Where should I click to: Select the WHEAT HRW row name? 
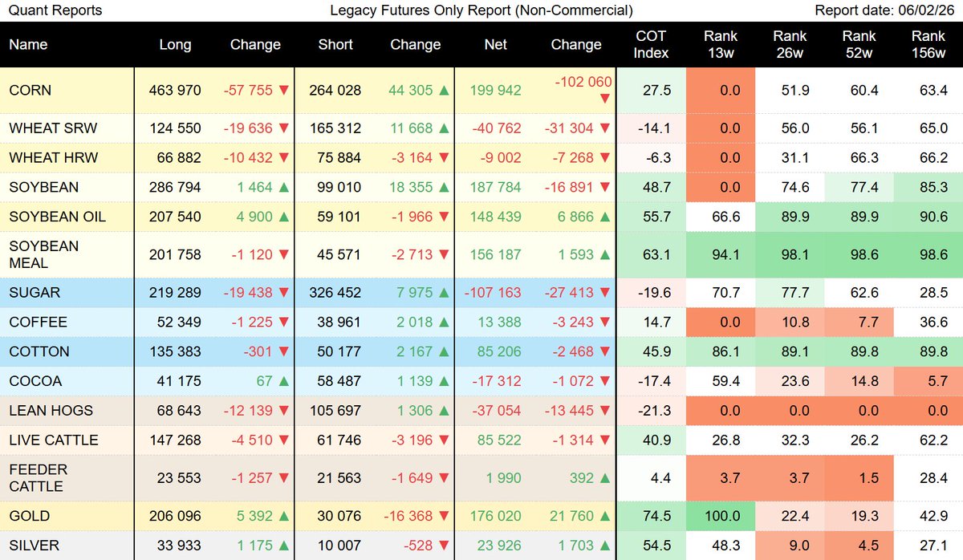click(53, 158)
